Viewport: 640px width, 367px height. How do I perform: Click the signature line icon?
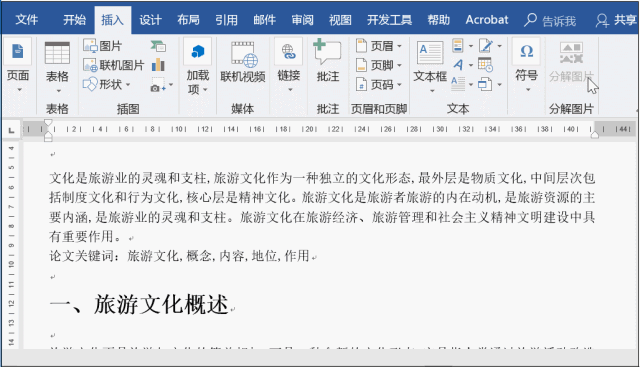tap(486, 46)
